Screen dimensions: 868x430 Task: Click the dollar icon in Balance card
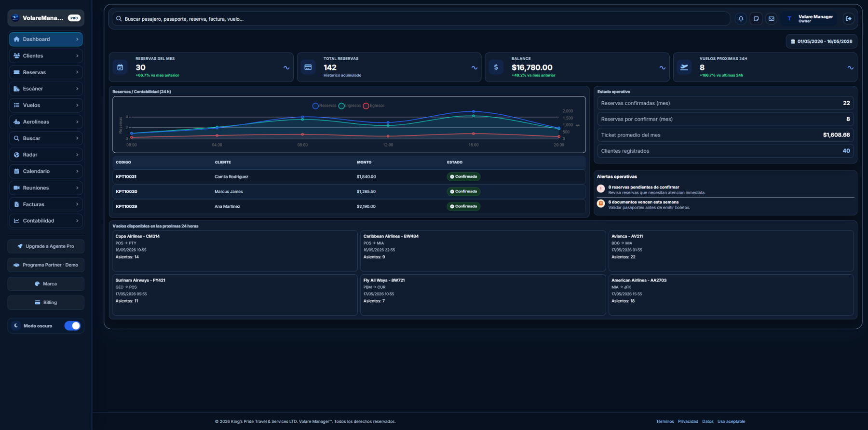tap(496, 67)
